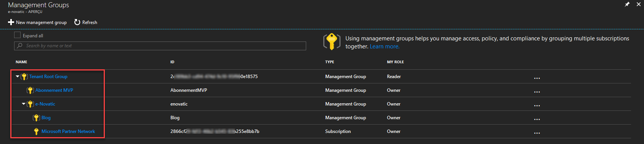Collapse the e-Novatic tree node

[x=24, y=104]
